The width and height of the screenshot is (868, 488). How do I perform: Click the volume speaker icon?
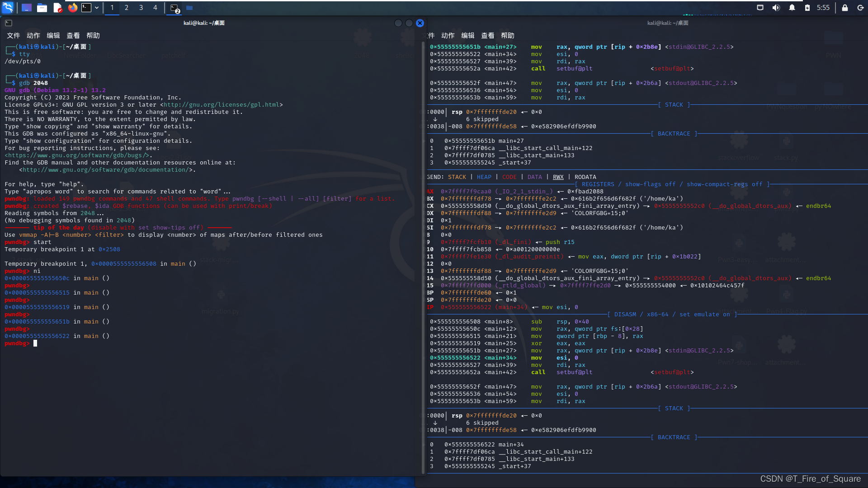pyautogui.click(x=776, y=8)
